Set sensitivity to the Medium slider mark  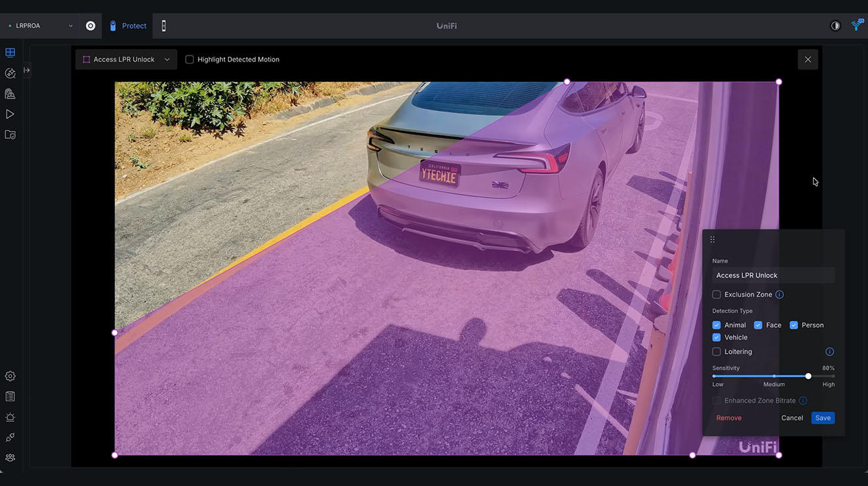(774, 376)
